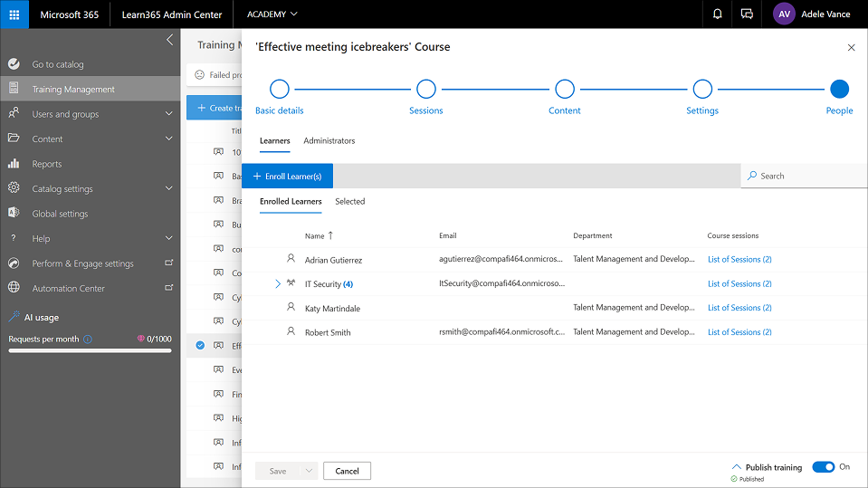Open List of Sessions for Robert Smith
Viewport: 868px width, 488px height.
point(739,331)
